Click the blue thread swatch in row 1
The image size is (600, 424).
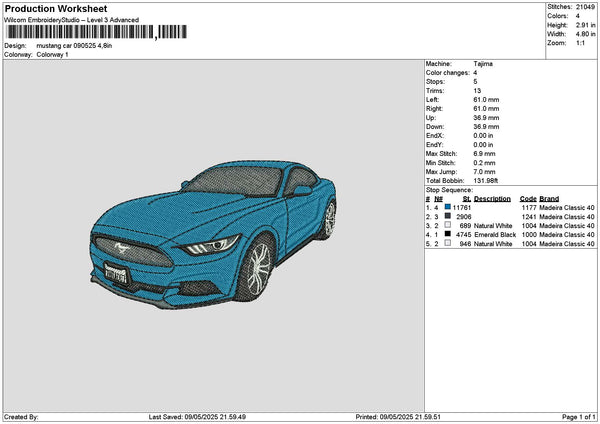[x=447, y=207]
